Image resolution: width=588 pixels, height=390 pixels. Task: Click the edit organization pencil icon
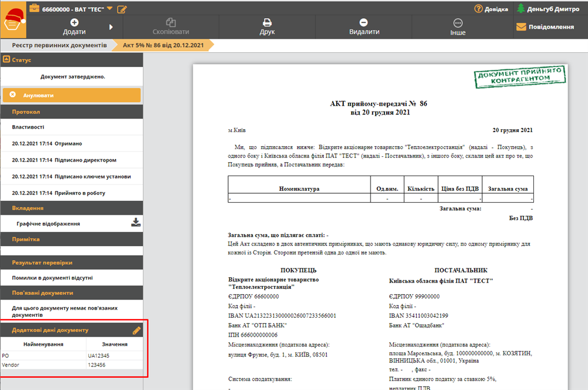coord(122,9)
